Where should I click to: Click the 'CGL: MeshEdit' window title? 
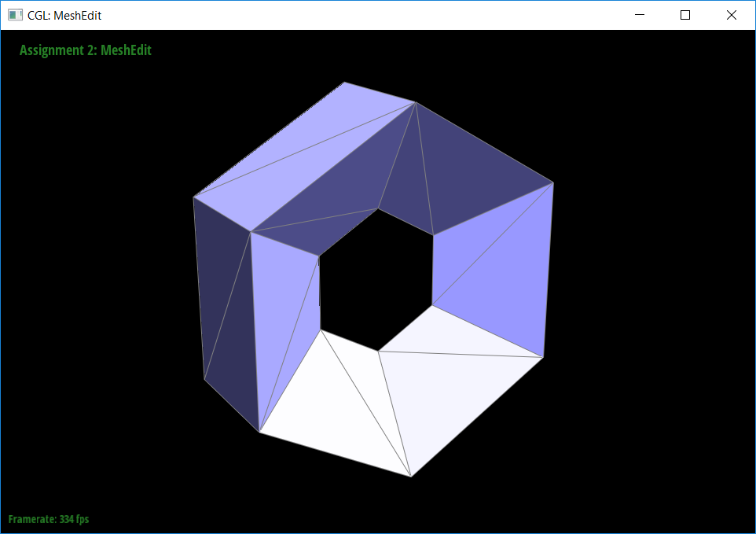click(64, 16)
